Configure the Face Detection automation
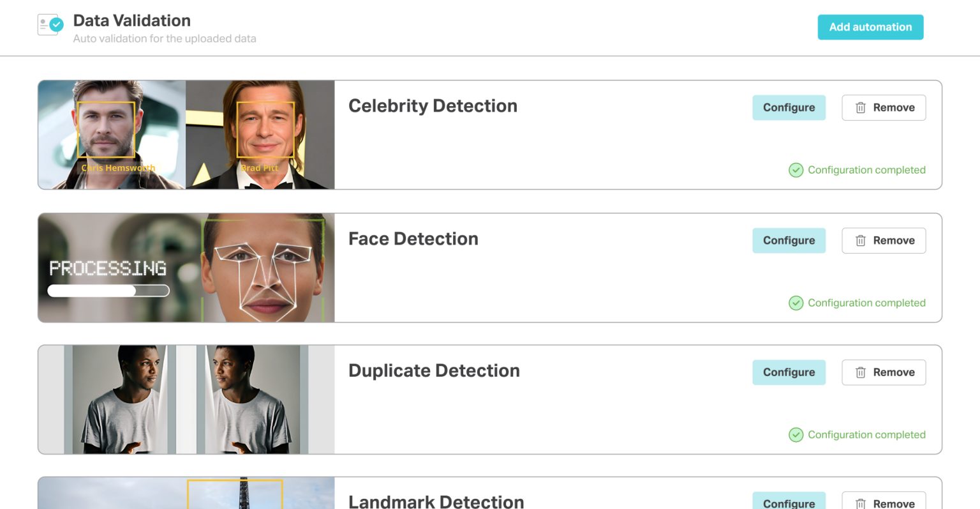This screenshot has height=509, width=980. pos(789,241)
